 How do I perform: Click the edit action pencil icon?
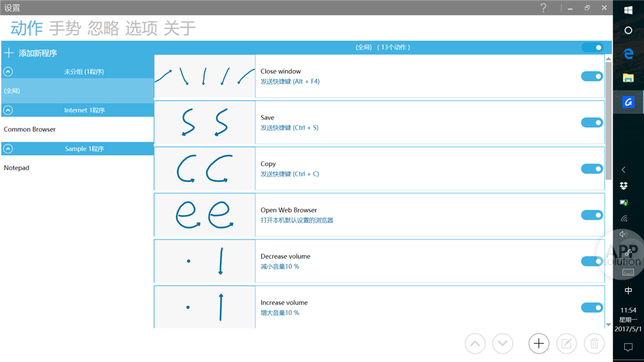point(566,344)
